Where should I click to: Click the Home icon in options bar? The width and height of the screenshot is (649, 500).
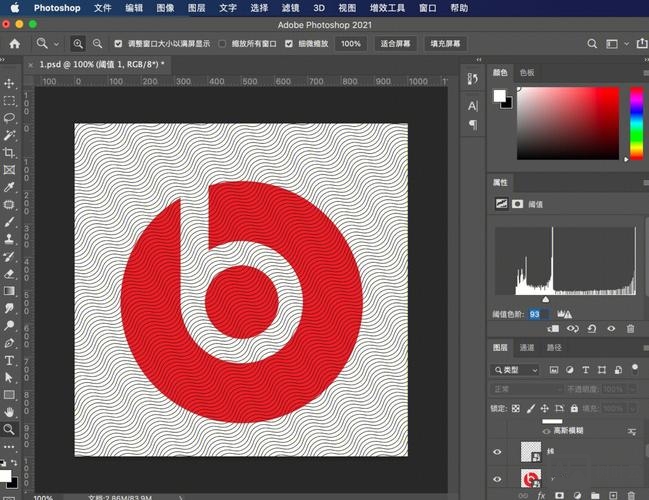(x=14, y=44)
